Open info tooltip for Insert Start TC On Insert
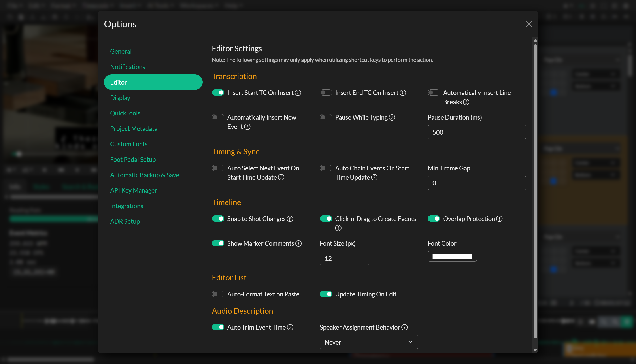The image size is (636, 364). (298, 92)
